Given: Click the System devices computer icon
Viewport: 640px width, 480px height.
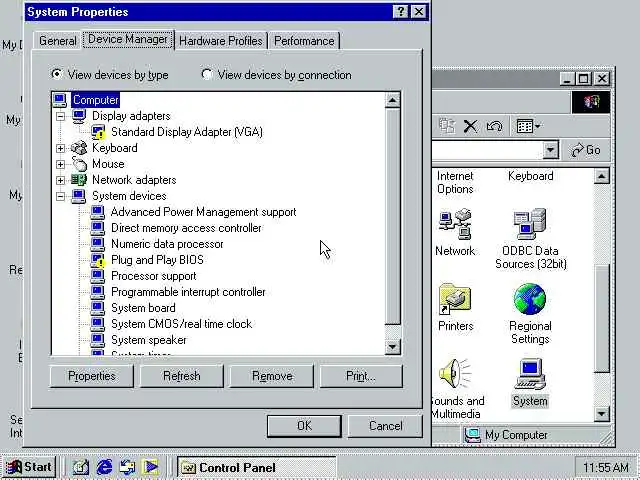Looking at the screenshot, I should pos(79,196).
